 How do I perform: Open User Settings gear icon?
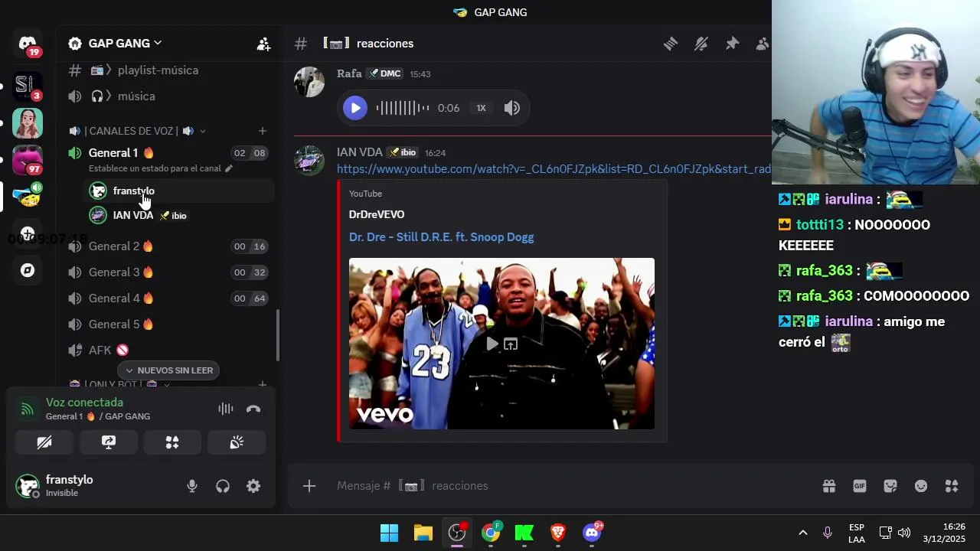point(253,486)
